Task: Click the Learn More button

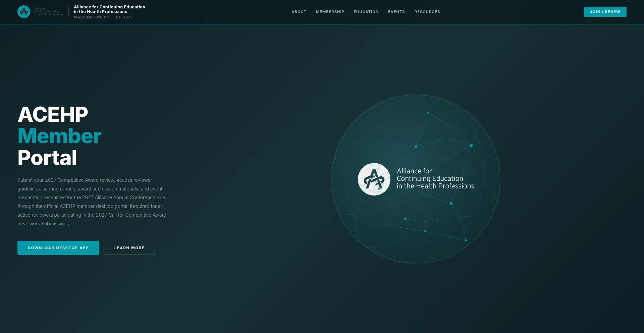Action: click(129, 248)
